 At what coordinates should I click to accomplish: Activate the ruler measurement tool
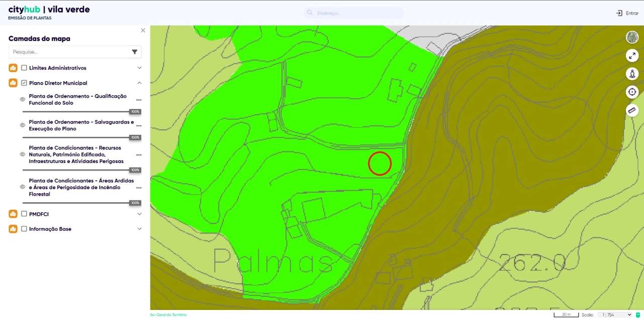tap(632, 110)
